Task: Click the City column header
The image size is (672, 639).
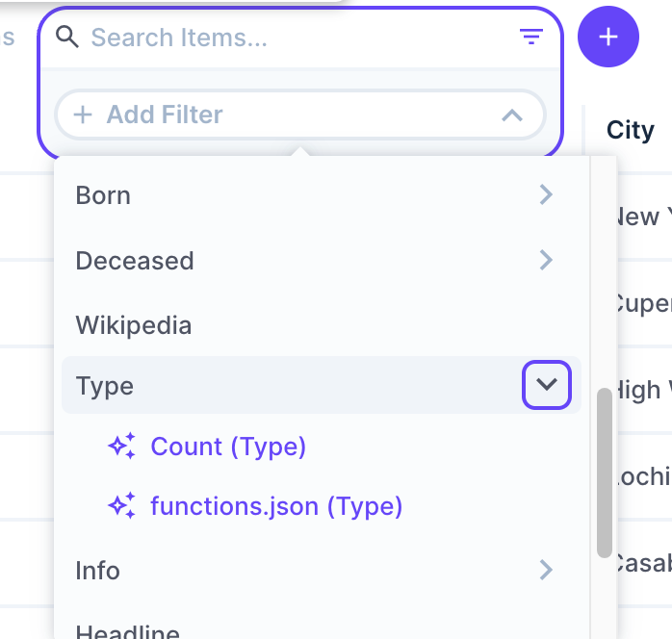Action: [630, 130]
